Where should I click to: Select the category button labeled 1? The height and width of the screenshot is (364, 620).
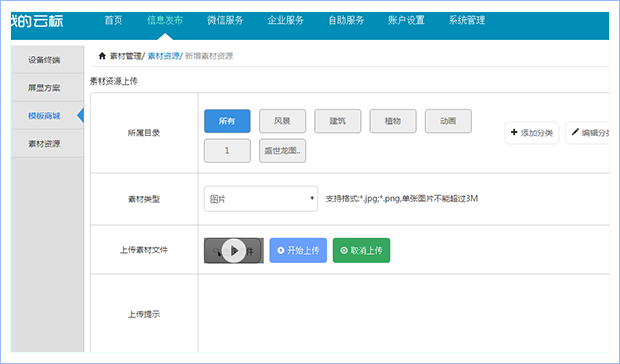click(x=227, y=151)
